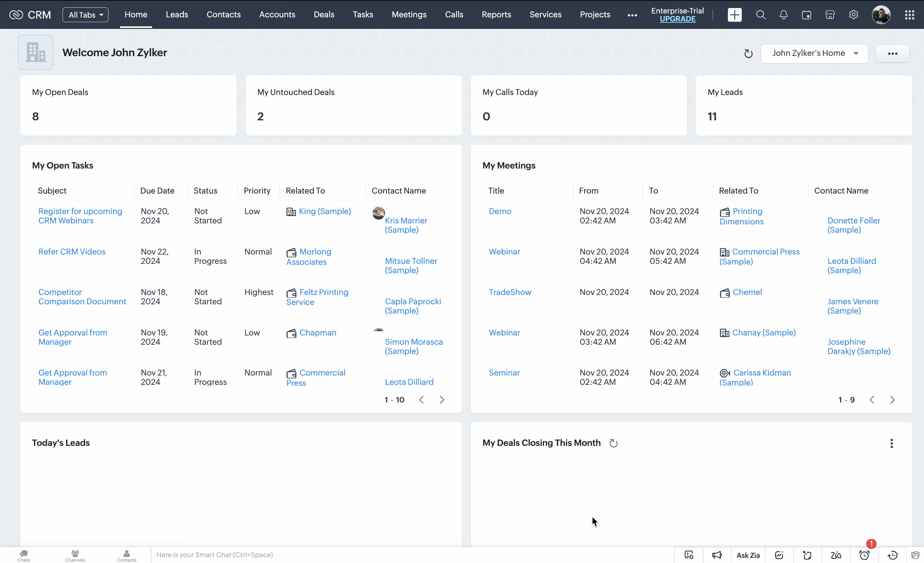Open the search magnifier icon
924x563 pixels.
coord(760,15)
